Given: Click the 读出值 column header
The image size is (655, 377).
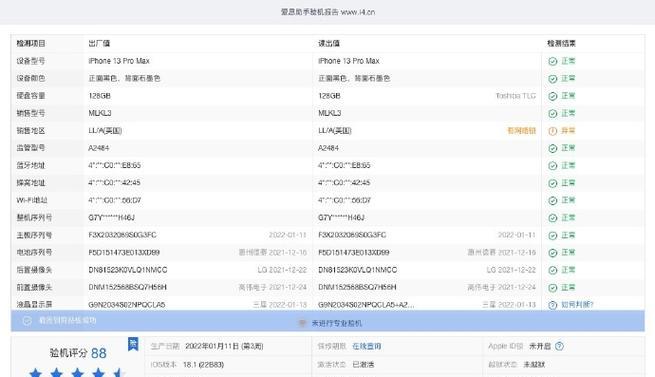Looking at the screenshot, I should [329, 43].
